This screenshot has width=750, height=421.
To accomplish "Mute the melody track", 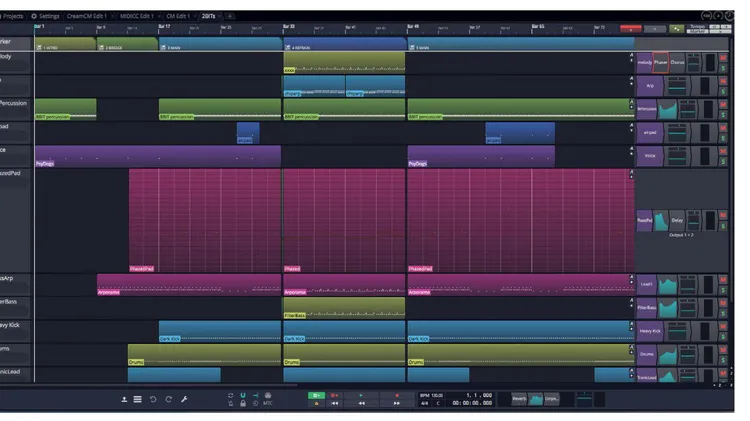I will pos(722,57).
